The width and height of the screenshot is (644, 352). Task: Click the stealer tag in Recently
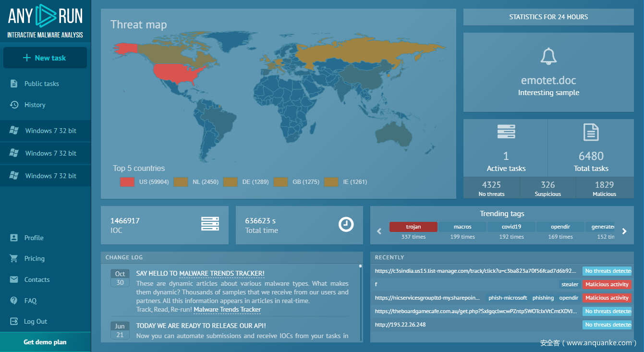(x=570, y=284)
